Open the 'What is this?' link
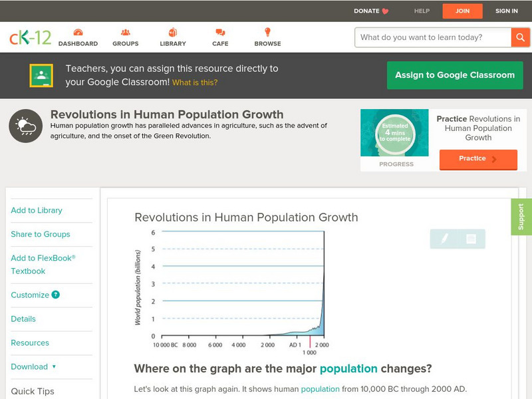This screenshot has height=399, width=532. [x=195, y=82]
